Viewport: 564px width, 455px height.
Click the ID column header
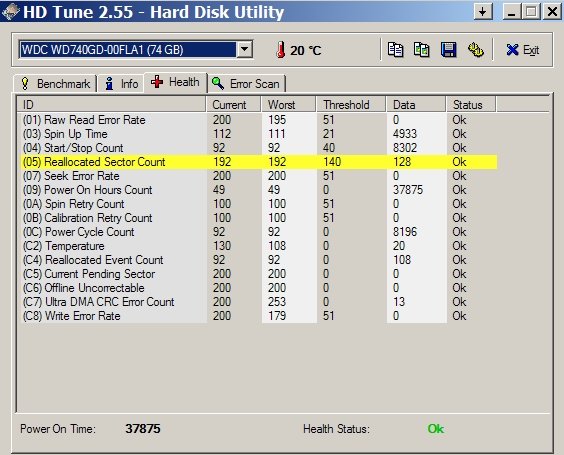[112, 105]
